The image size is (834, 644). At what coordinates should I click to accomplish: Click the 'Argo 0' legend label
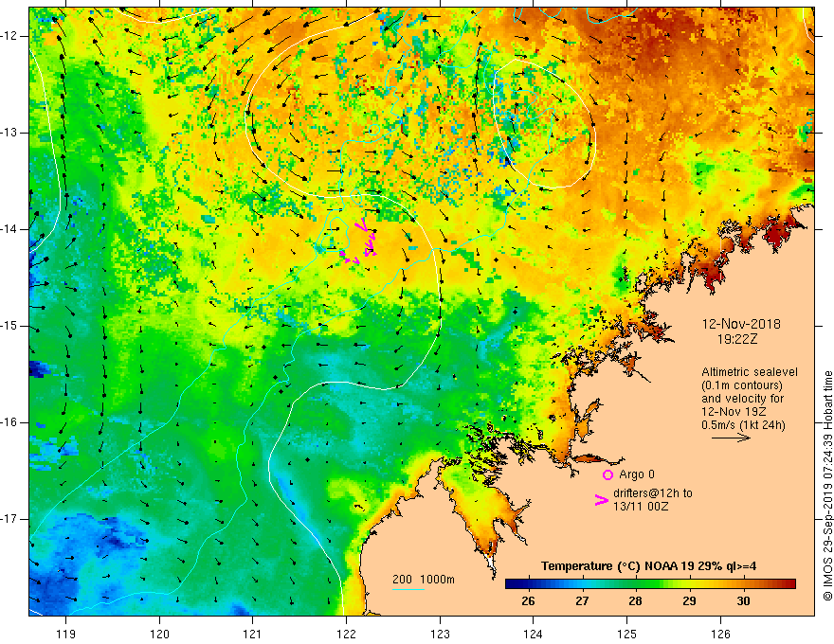click(637, 474)
